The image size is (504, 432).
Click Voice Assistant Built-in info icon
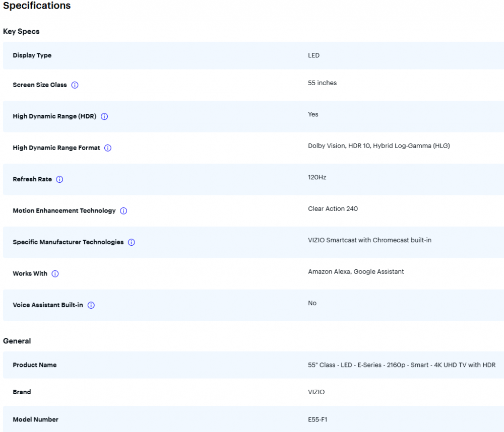91,305
